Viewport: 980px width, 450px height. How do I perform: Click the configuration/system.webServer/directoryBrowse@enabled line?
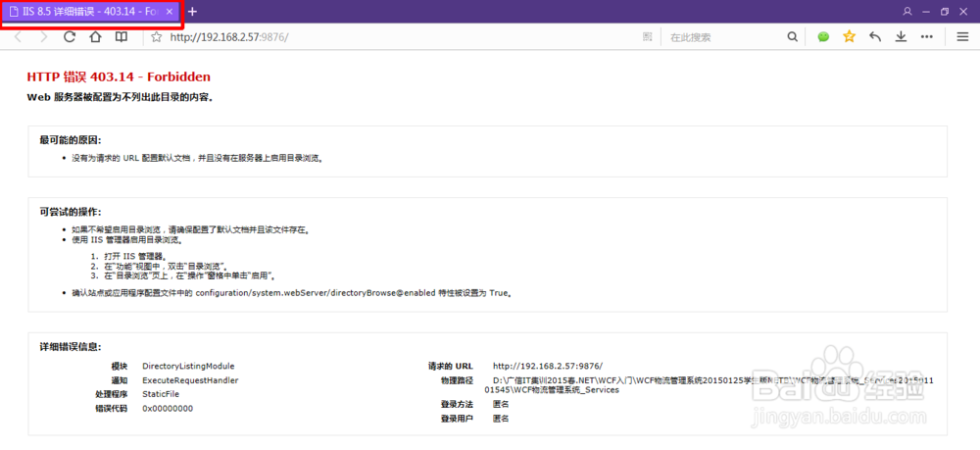click(x=292, y=292)
